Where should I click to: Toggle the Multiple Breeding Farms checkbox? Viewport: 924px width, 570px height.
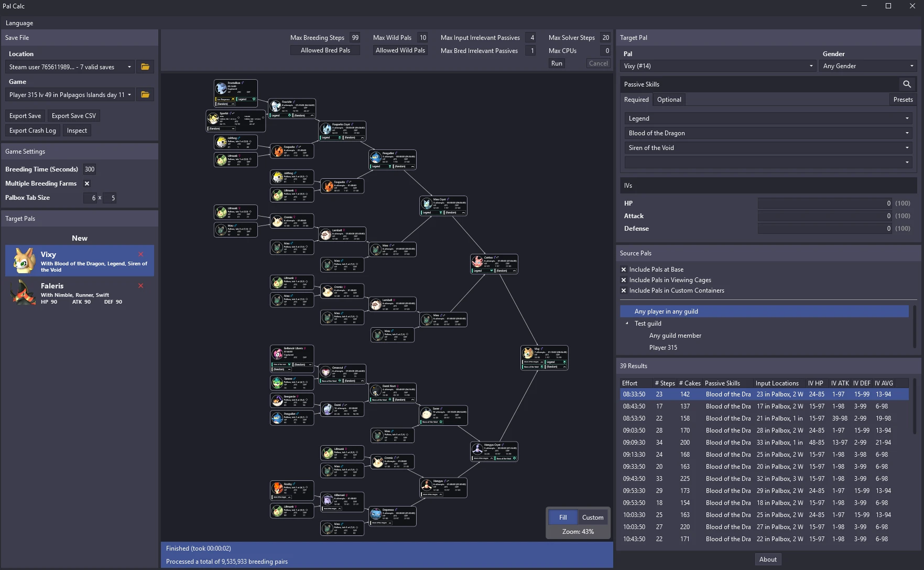click(87, 184)
